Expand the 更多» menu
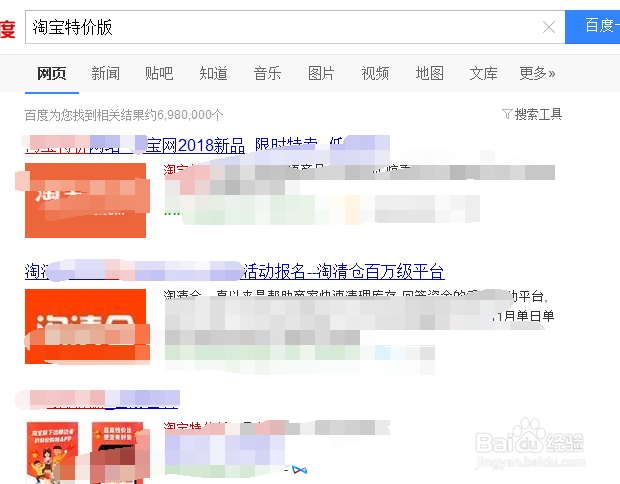620x484 pixels. pyautogui.click(x=537, y=74)
